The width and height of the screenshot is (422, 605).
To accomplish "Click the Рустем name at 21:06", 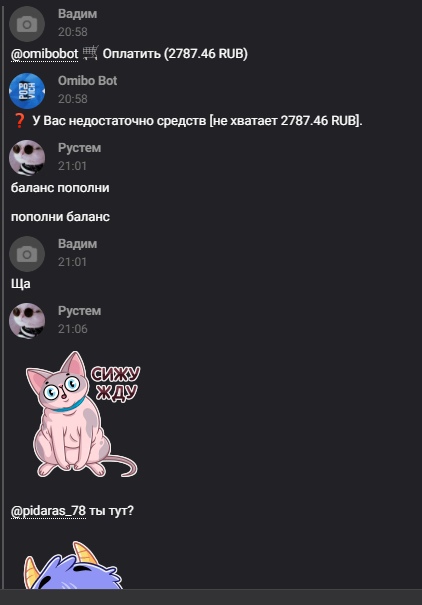I will click(x=79, y=311).
